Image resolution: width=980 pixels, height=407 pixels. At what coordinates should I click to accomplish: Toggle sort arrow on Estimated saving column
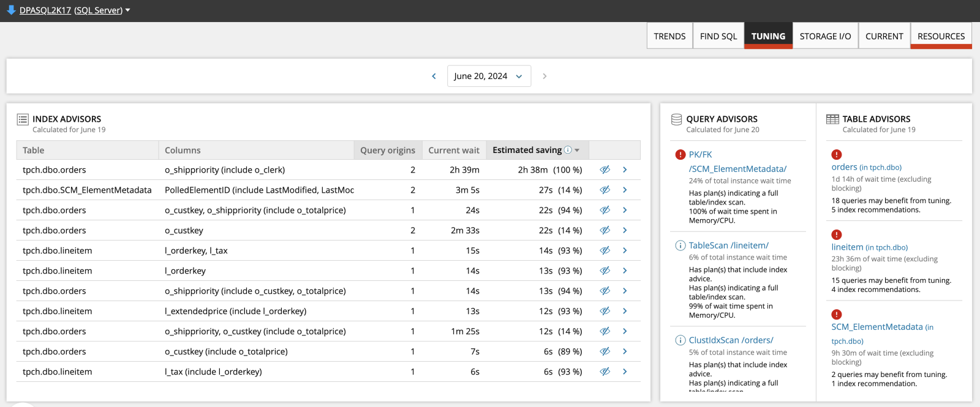click(577, 151)
